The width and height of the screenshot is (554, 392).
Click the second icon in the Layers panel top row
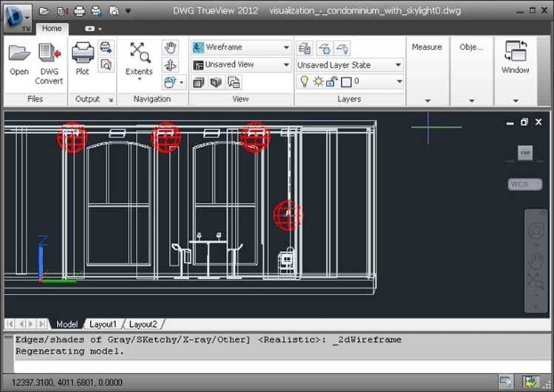click(x=324, y=48)
